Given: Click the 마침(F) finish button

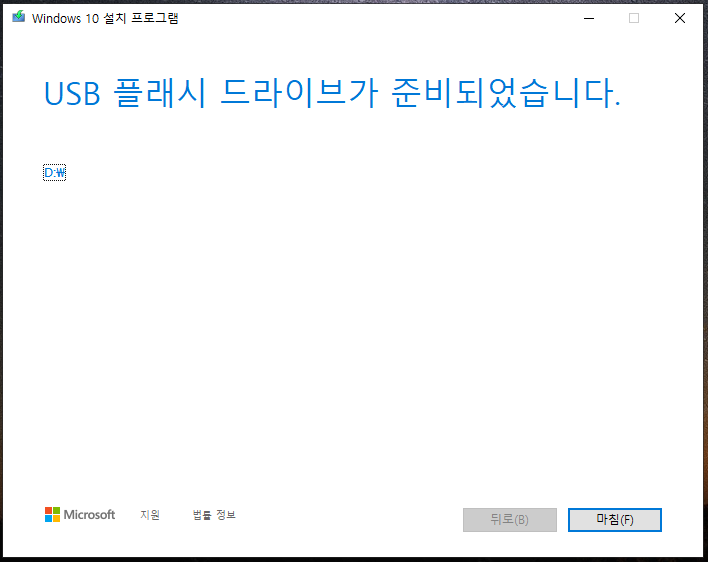Looking at the screenshot, I should click(x=615, y=520).
